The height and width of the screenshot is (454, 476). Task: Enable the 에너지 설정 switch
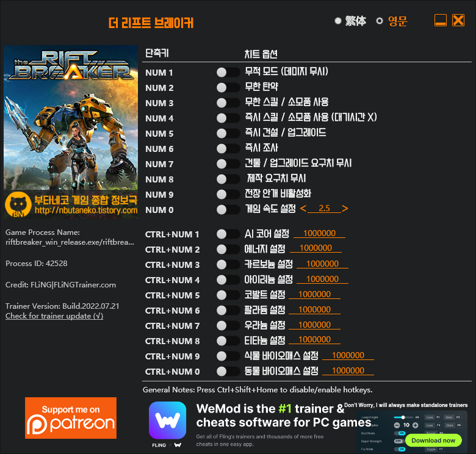pos(228,249)
